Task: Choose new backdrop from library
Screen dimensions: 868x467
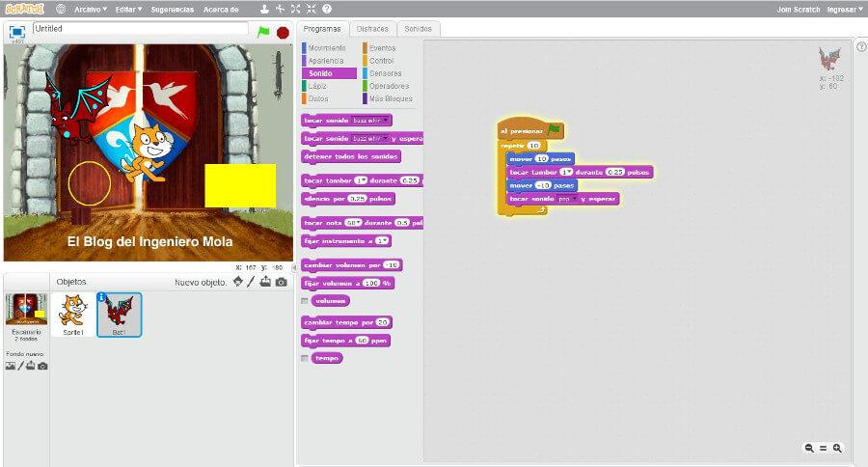Action: tap(10, 366)
